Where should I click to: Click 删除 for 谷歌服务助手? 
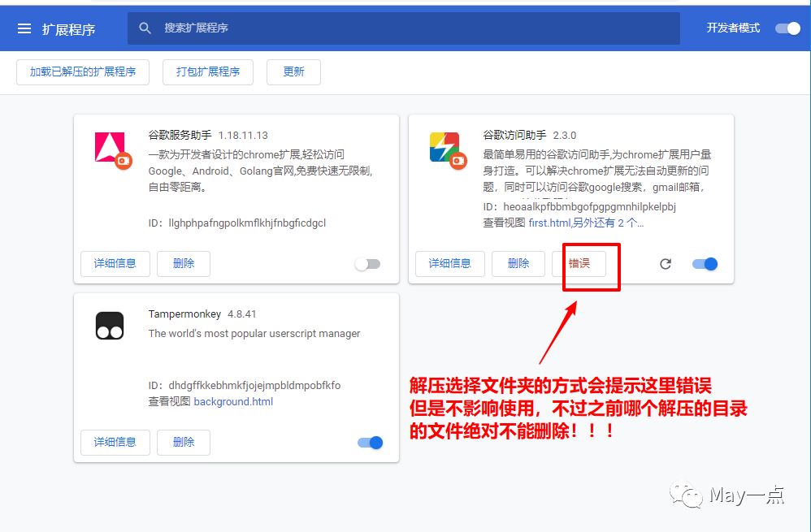(x=184, y=264)
